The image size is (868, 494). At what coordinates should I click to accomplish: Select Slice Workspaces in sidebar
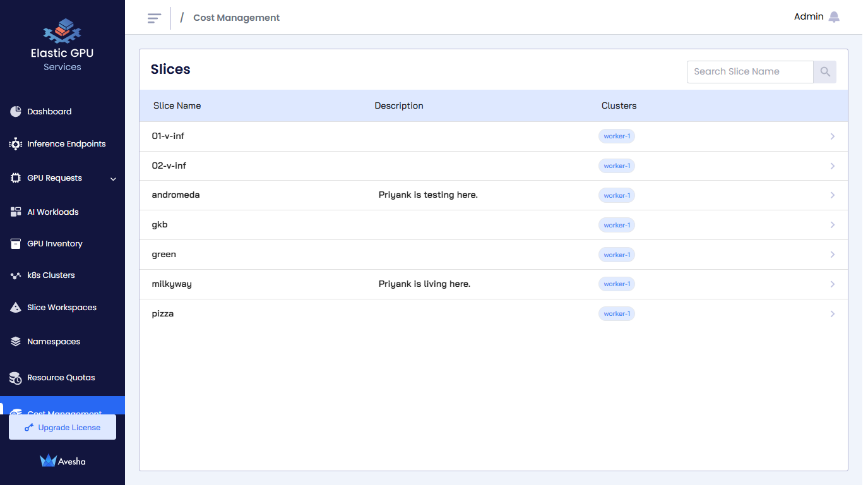coord(62,308)
